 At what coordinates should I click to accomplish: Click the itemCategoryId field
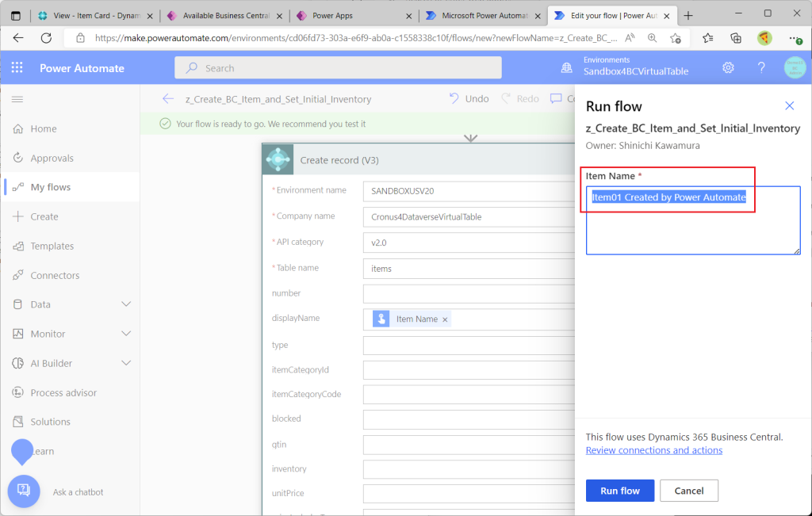click(469, 370)
